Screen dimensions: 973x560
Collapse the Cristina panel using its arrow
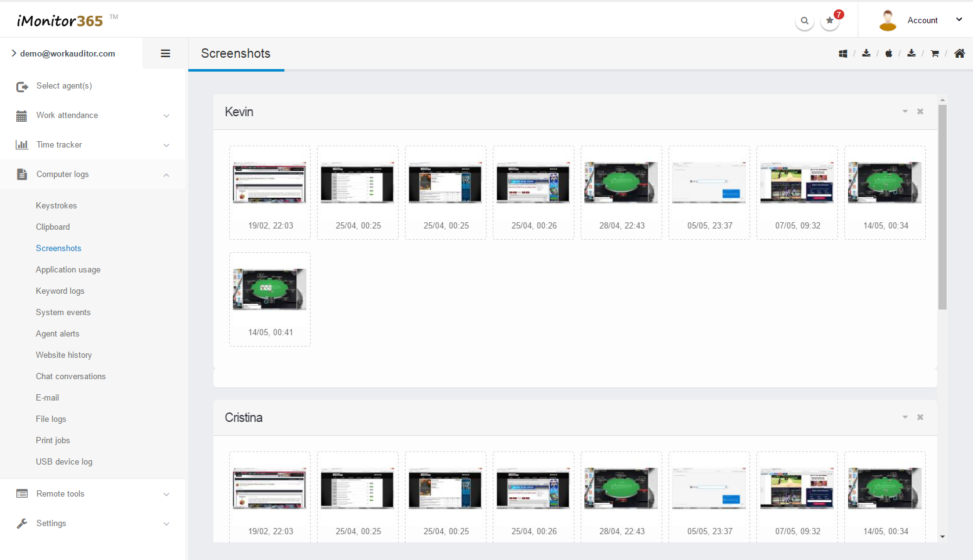click(x=905, y=417)
